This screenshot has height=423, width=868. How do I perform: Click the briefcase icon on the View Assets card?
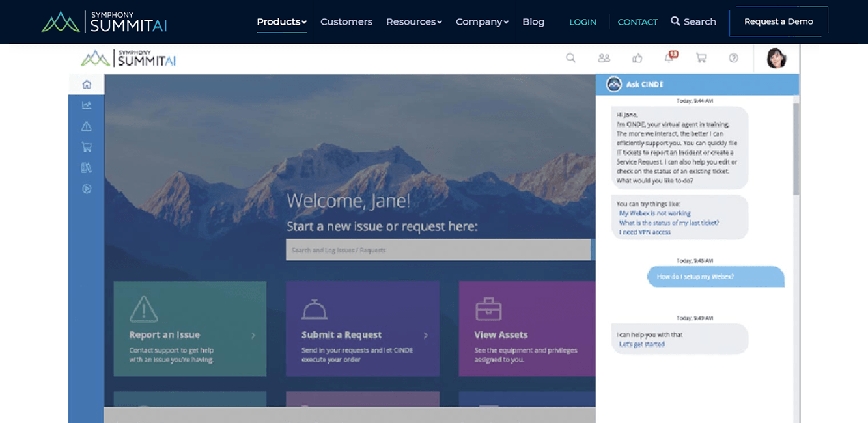pyautogui.click(x=488, y=309)
